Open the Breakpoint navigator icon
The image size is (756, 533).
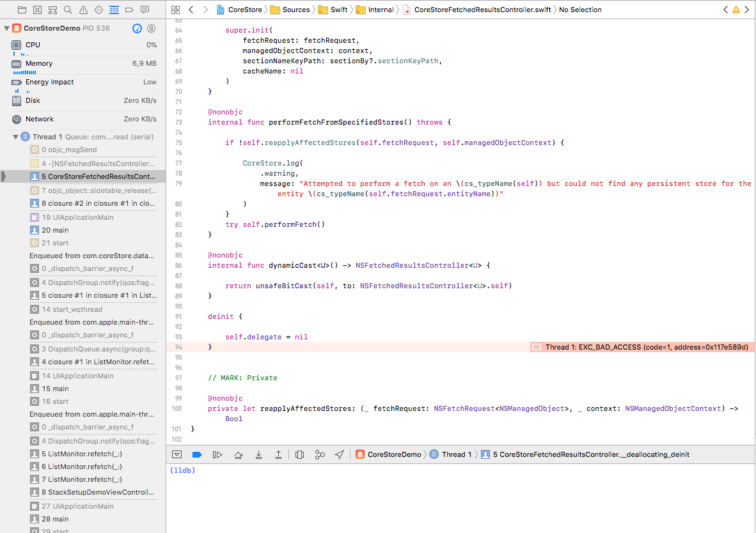click(129, 10)
